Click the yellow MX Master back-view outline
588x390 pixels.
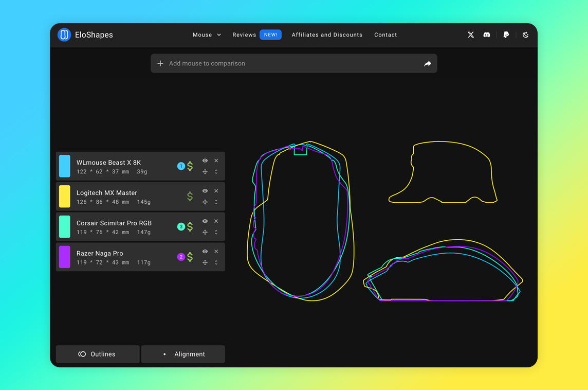[443, 172]
